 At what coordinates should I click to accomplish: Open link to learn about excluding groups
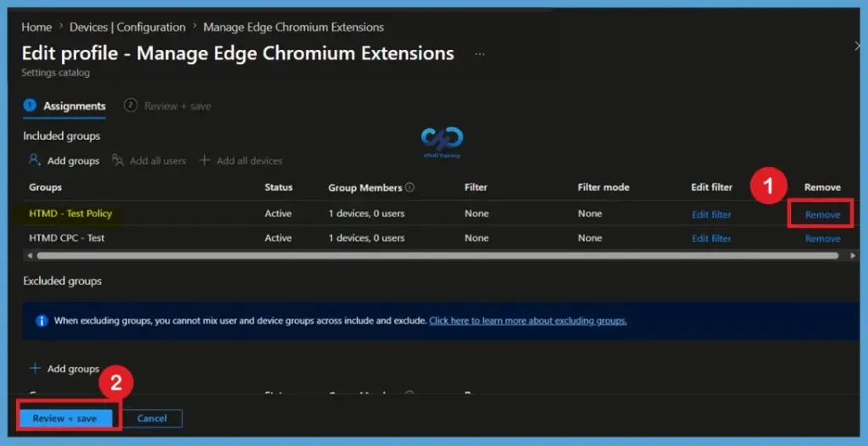[x=527, y=321]
